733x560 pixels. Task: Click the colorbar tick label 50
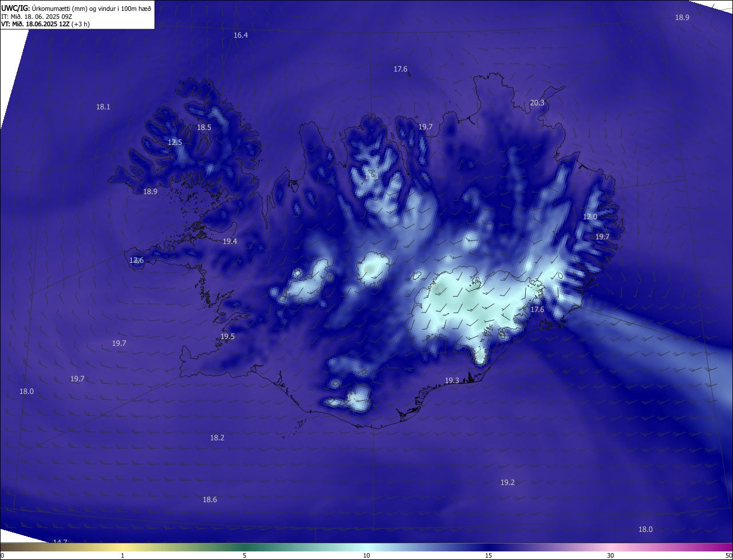tap(728, 555)
